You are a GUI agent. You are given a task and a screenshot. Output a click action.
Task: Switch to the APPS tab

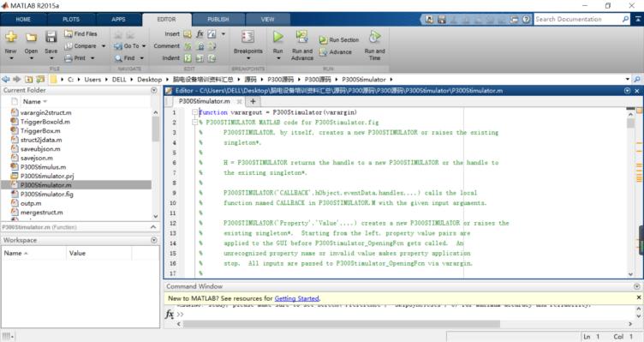118,20
